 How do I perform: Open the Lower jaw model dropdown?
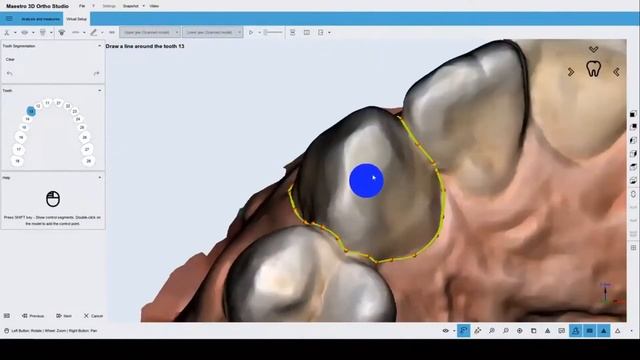[213, 32]
